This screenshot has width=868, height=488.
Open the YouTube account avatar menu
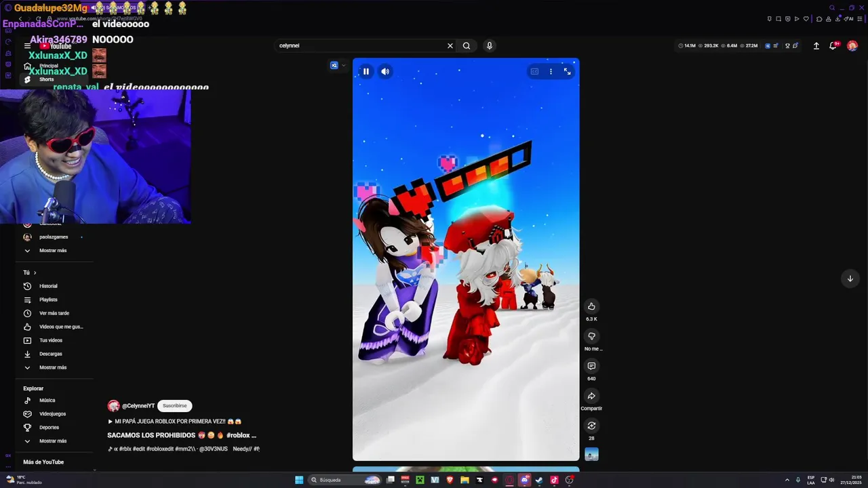click(852, 45)
